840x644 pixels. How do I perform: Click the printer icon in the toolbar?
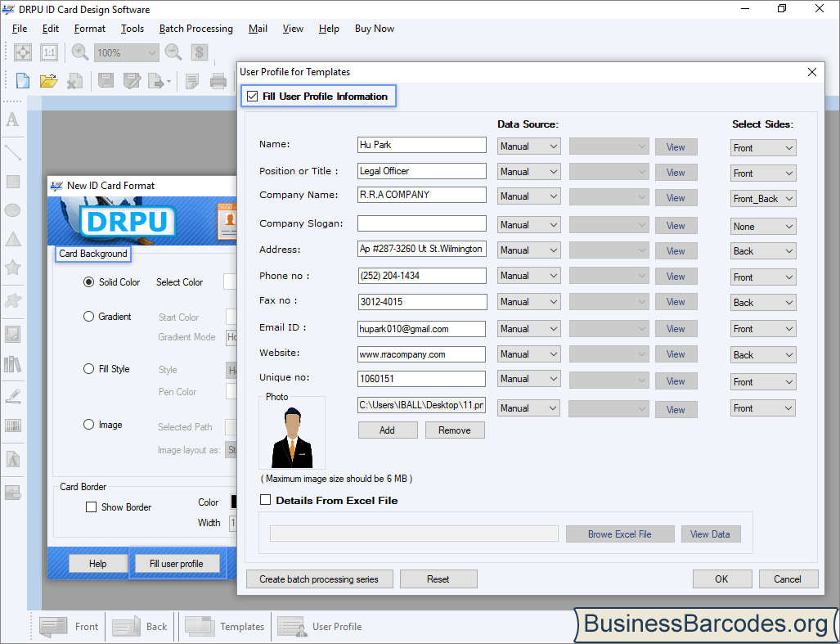[218, 81]
